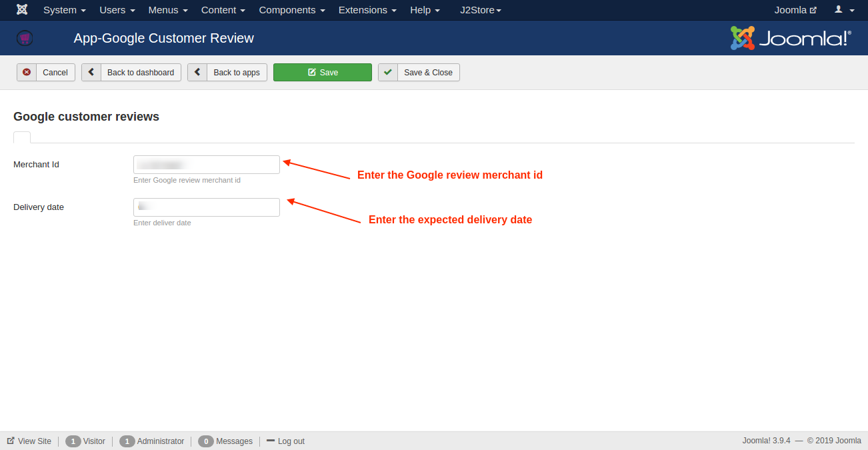Click the Back to apps arrow icon
The image size is (868, 450).
click(x=197, y=73)
